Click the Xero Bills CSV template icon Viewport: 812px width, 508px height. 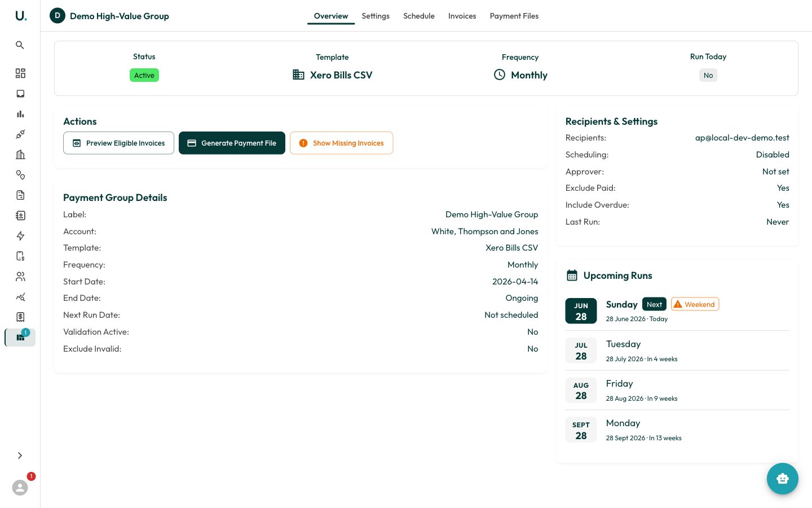click(x=298, y=75)
